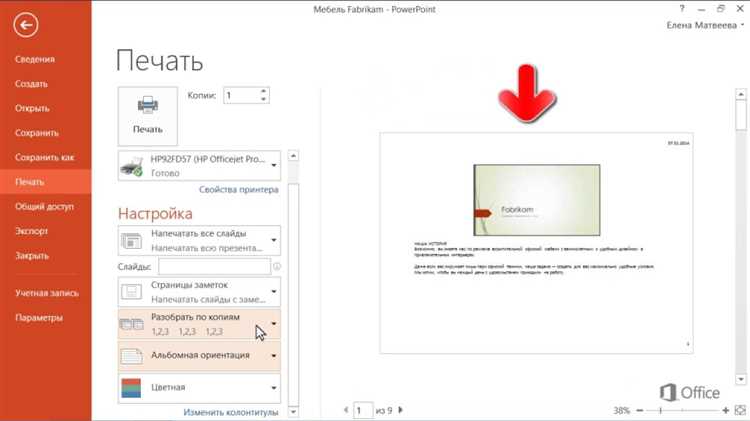Fit preview page to window
750x421 pixels.
pyautogui.click(x=740, y=410)
